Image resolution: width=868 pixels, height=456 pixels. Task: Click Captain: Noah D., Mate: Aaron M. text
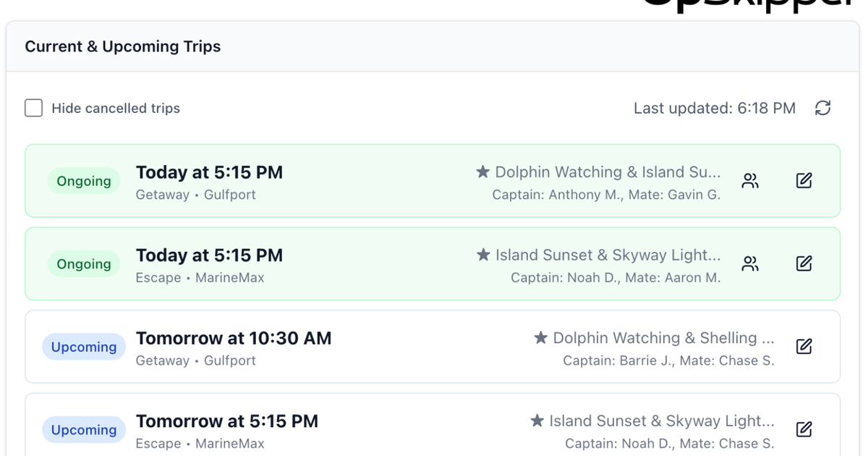[x=616, y=277]
